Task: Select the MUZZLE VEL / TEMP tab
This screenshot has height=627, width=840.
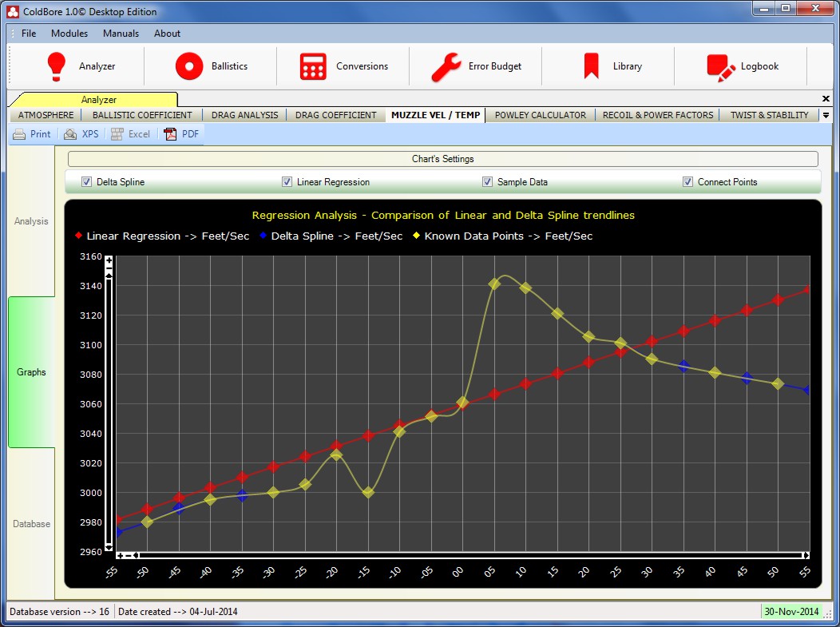Action: pyautogui.click(x=435, y=115)
